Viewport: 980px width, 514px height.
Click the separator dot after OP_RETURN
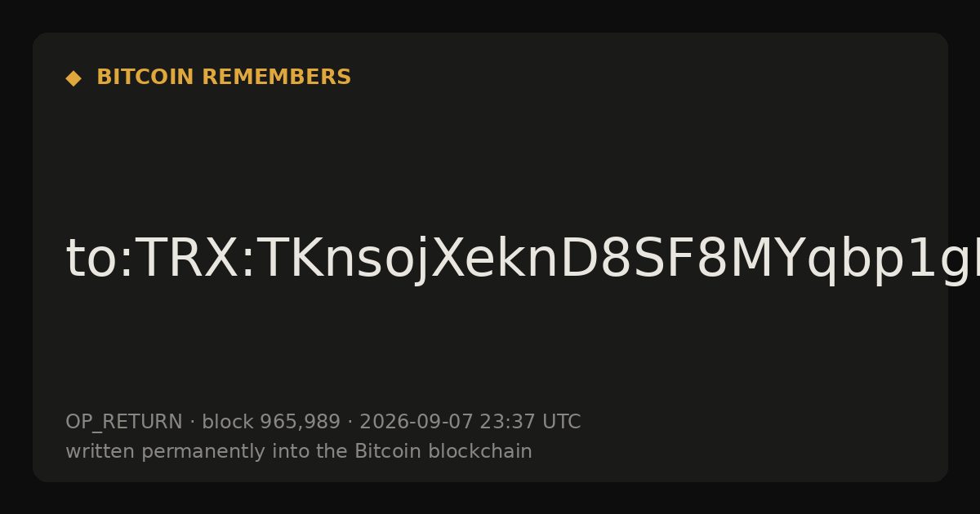click(192, 422)
